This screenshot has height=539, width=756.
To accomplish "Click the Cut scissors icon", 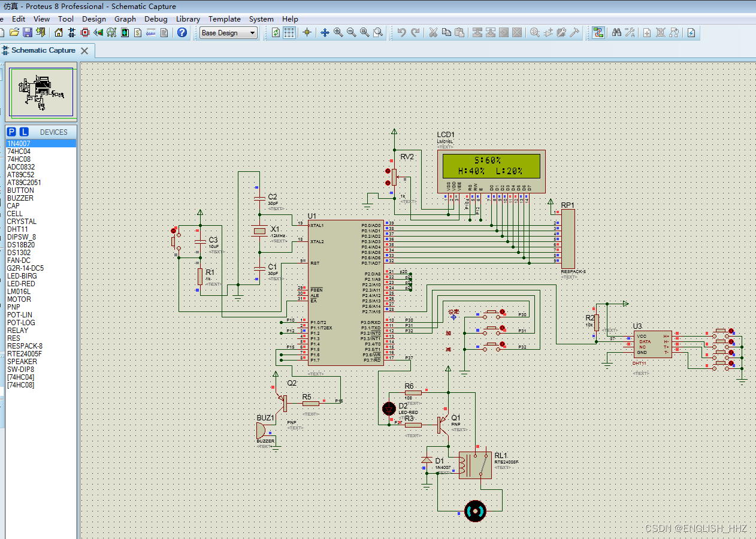I will (433, 32).
